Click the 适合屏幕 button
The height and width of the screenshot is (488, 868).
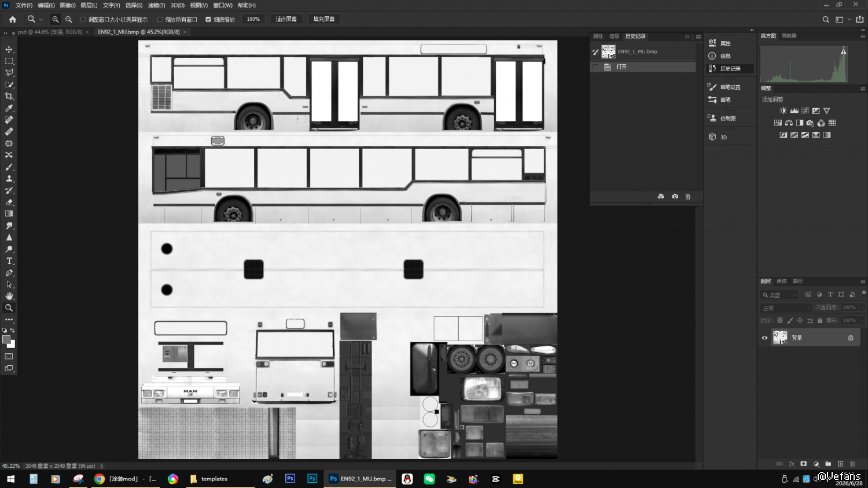point(286,19)
